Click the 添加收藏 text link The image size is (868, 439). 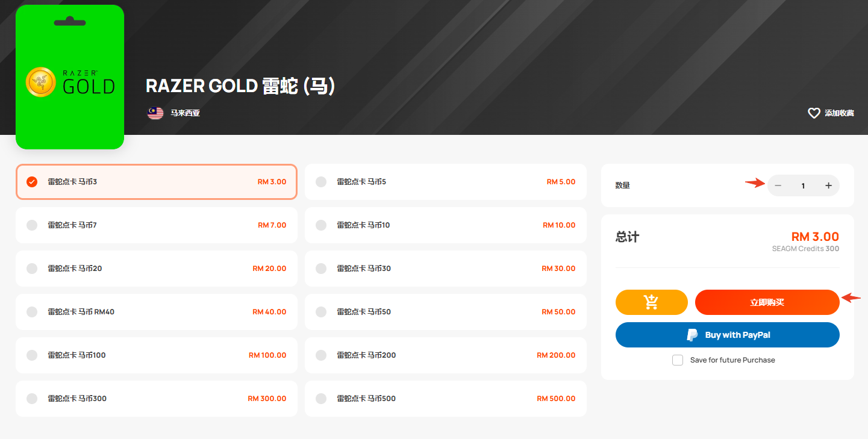[x=839, y=113]
